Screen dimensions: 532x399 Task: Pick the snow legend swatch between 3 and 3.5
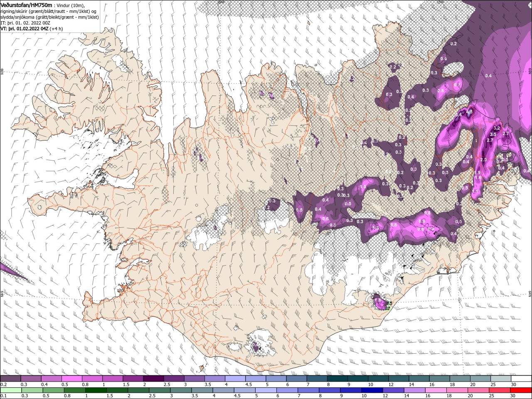coord(195,379)
